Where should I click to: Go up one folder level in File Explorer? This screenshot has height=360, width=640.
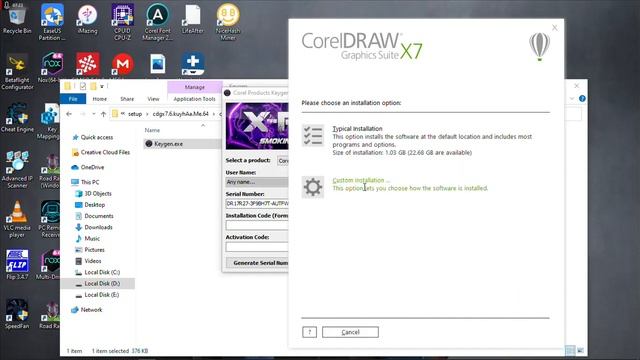(x=103, y=114)
